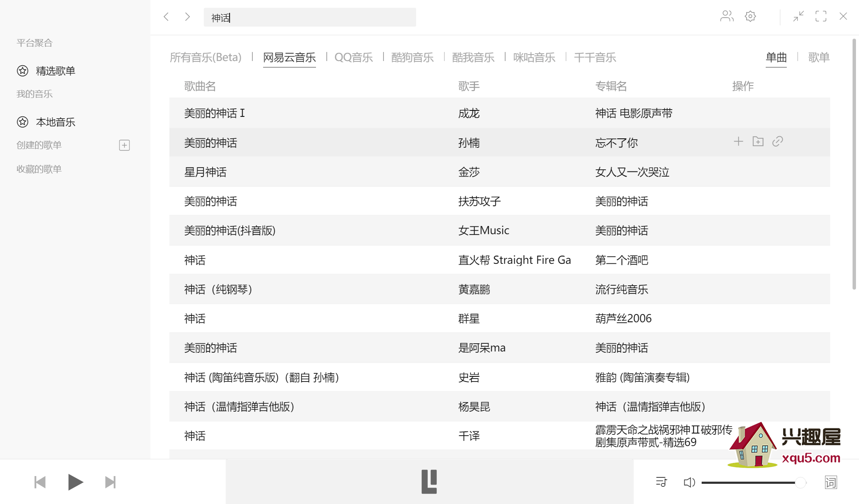The height and width of the screenshot is (504, 859).
Task: Open album 流行纯音乐
Action: [x=622, y=289]
